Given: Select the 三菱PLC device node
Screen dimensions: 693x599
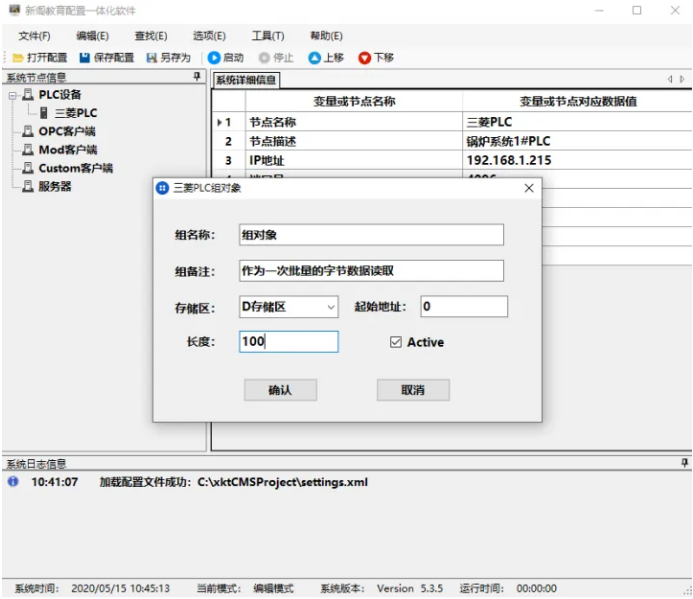Looking at the screenshot, I should tap(76, 113).
